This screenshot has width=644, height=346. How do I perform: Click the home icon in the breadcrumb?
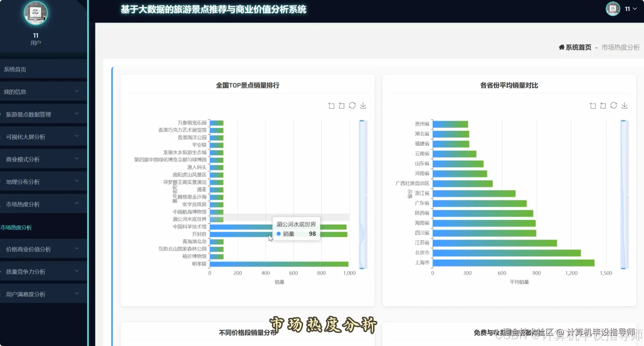coord(561,47)
